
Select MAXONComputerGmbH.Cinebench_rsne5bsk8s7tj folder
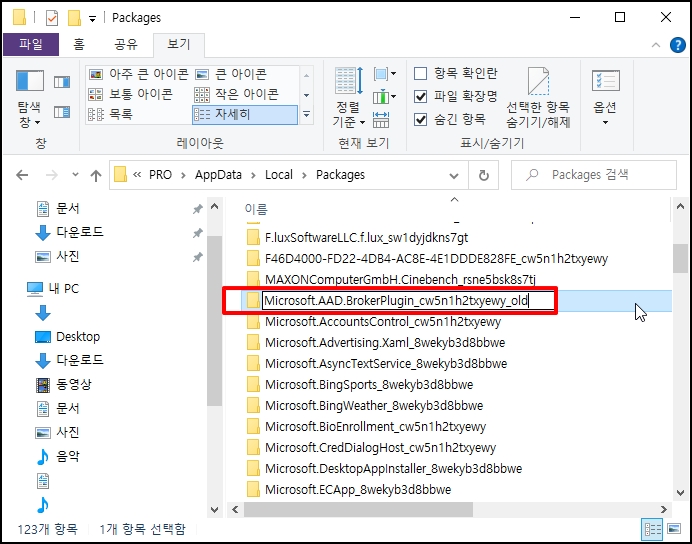click(x=391, y=280)
